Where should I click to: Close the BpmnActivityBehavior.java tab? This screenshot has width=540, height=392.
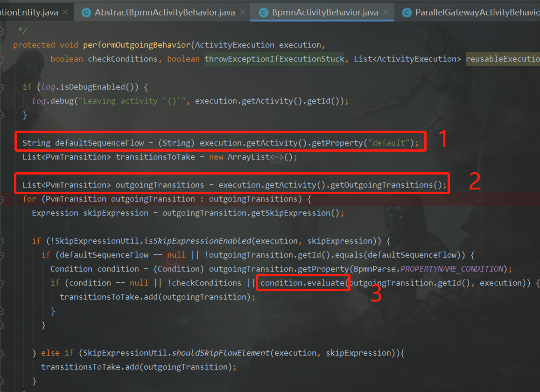click(386, 13)
